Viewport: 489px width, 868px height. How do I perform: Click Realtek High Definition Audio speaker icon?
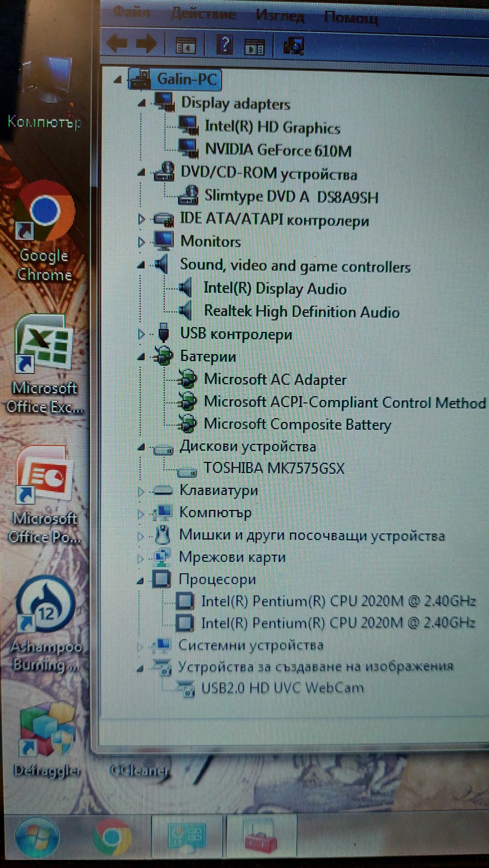[x=186, y=311]
